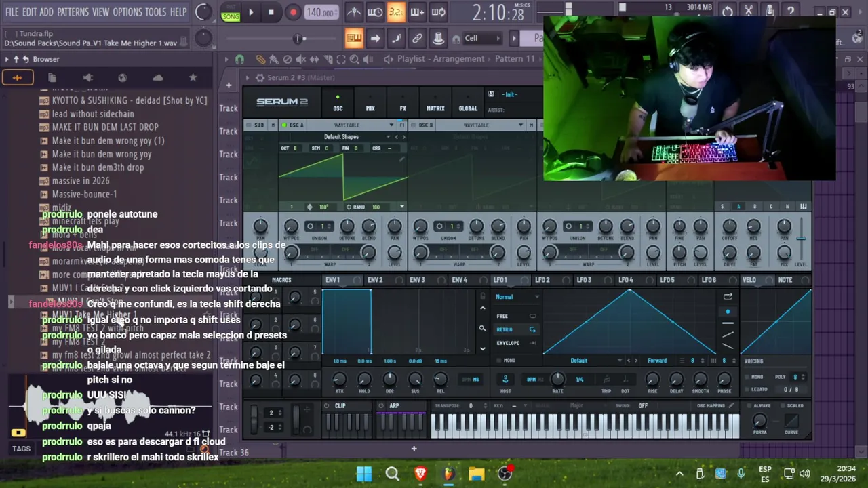Open the HELP menu

178,12
